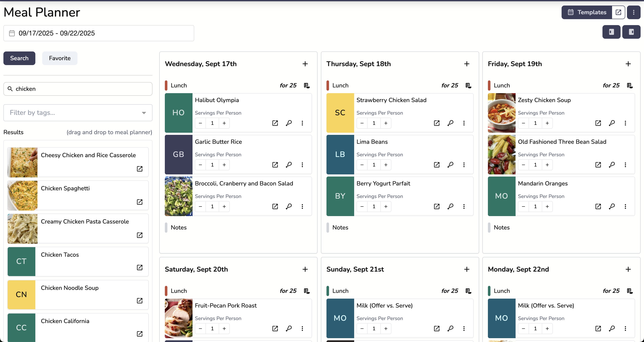Open Halibut Olympia recipe in new tab
The width and height of the screenshot is (644, 342).
(275, 123)
